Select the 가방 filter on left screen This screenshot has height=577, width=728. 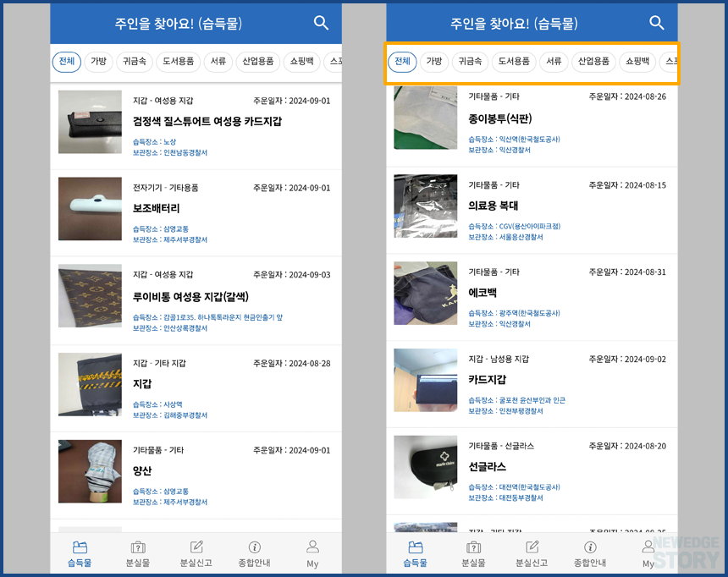tap(98, 61)
